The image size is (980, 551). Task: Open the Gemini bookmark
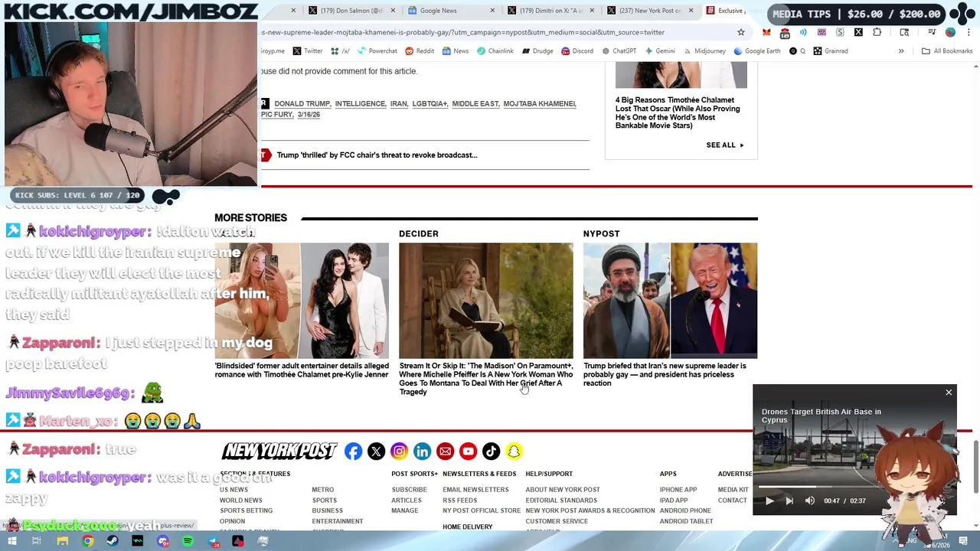click(x=659, y=51)
